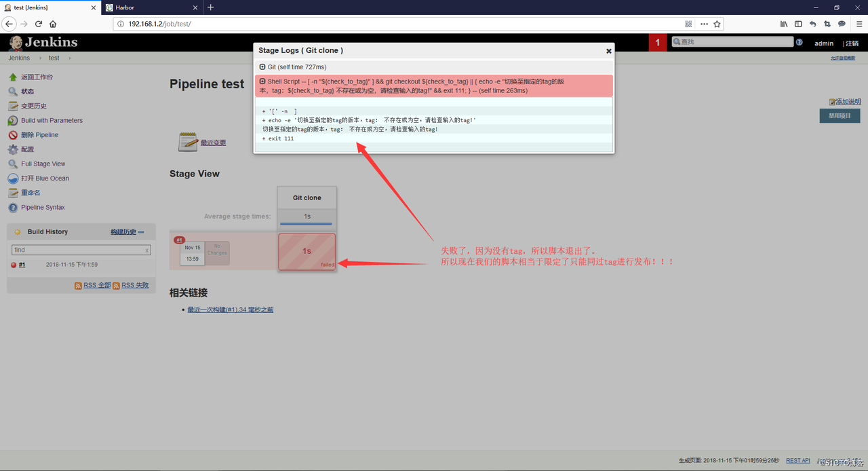Open the admin user link
868x471 pixels.
(824, 43)
